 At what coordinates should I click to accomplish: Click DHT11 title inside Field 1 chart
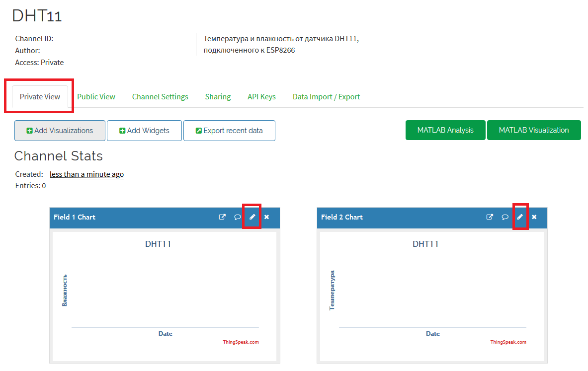click(x=158, y=244)
